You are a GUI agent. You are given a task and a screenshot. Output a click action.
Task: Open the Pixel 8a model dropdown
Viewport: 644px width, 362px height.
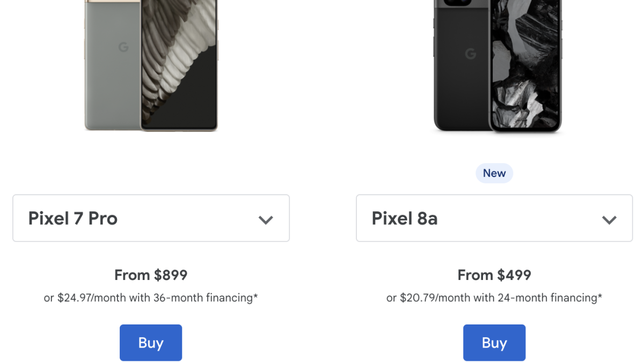pyautogui.click(x=494, y=218)
